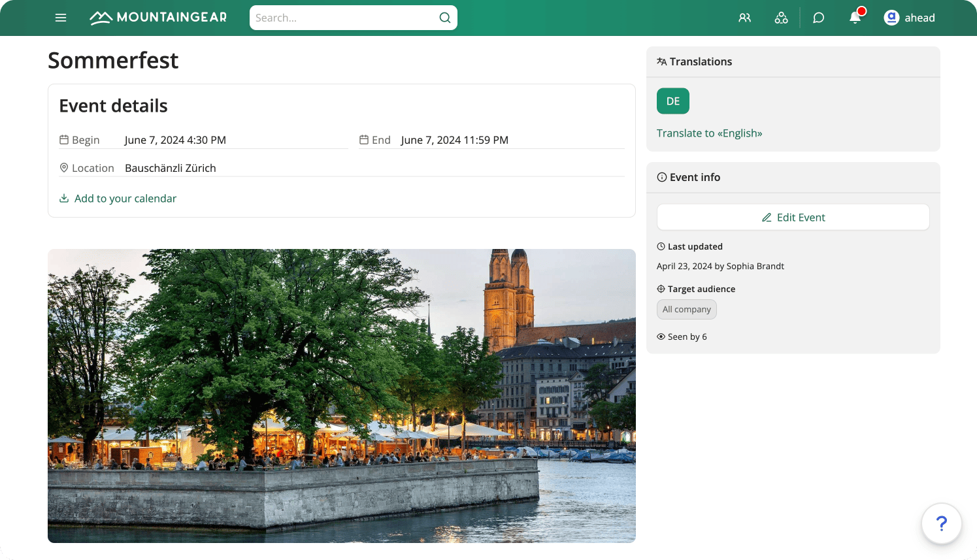Click the begin date June 7, 2024 4:30 PM
Image resolution: width=977 pixels, height=560 pixels.
pos(175,140)
